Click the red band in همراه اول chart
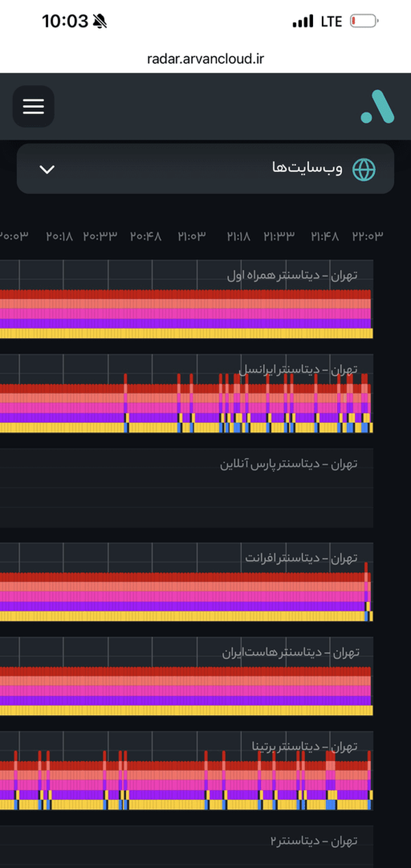 coord(185,295)
